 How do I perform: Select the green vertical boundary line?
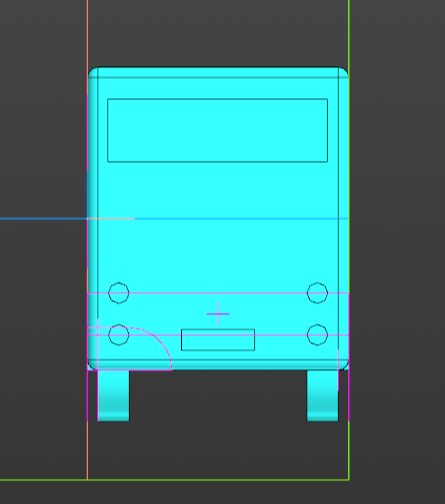(349, 33)
